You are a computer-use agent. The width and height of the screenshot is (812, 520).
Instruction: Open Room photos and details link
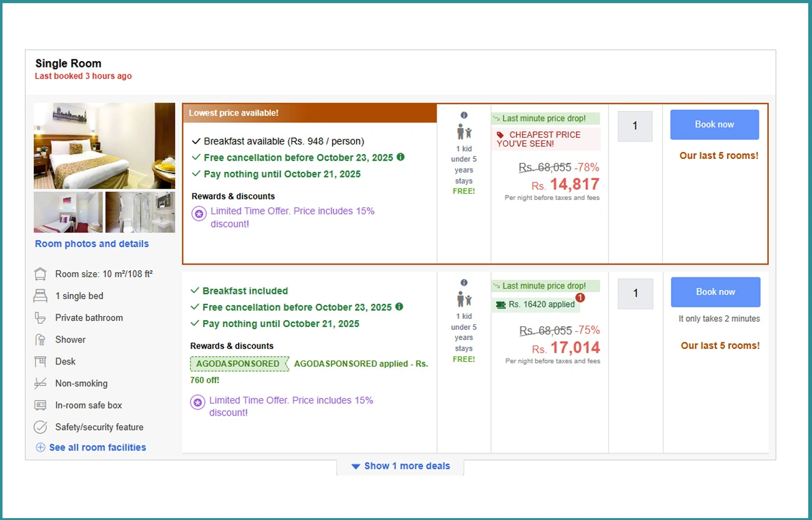tap(92, 244)
